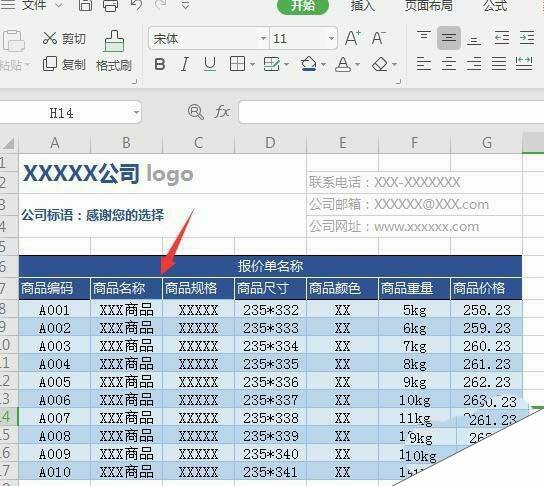Open the 文件 (File) menu
This screenshot has height=486, width=544.
(x=34, y=5)
